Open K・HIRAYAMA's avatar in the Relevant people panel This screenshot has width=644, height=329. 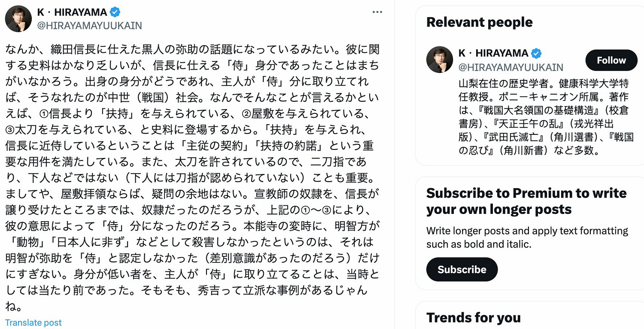click(440, 59)
